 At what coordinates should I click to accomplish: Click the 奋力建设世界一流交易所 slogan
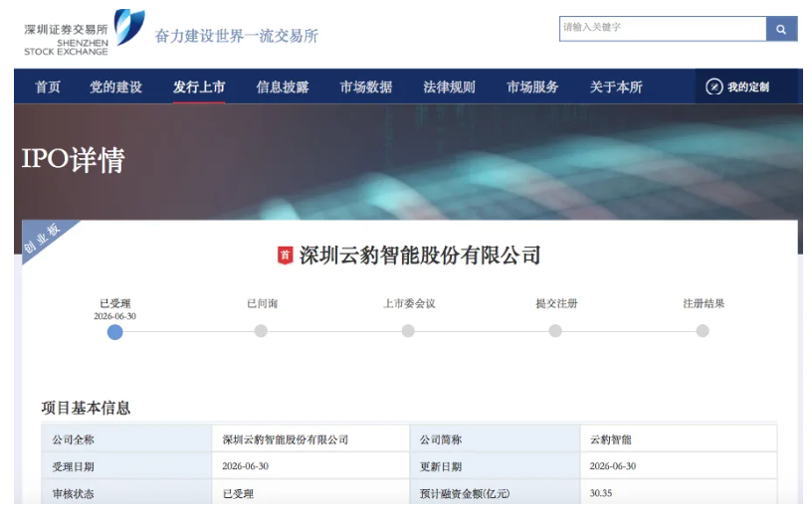pos(237,36)
